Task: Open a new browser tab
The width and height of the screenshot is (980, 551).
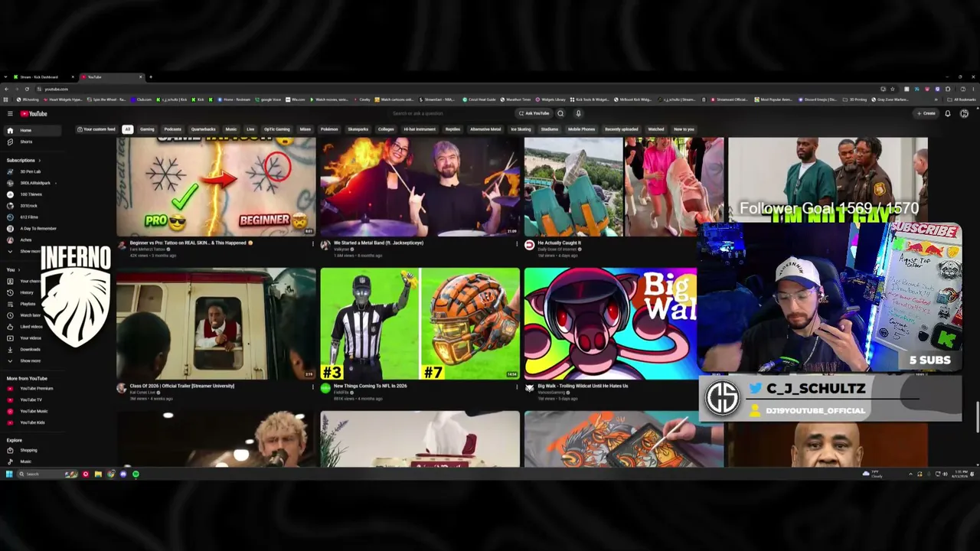Action: 151,77
